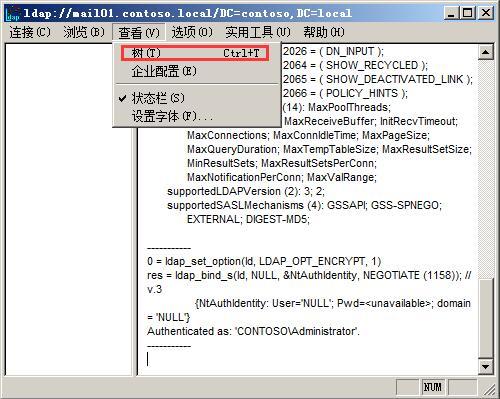
Task: Click the line starting '{NtAuthIdentity: User='
Action: (x=333, y=303)
